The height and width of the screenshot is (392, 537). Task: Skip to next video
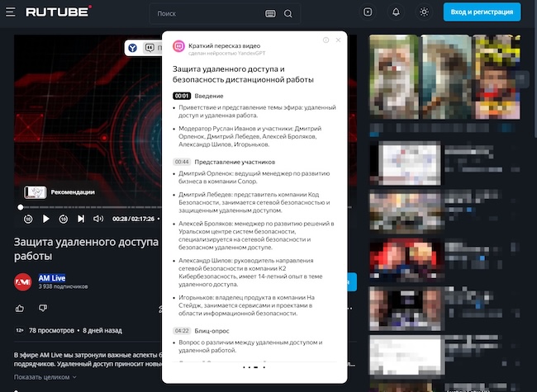tap(81, 219)
